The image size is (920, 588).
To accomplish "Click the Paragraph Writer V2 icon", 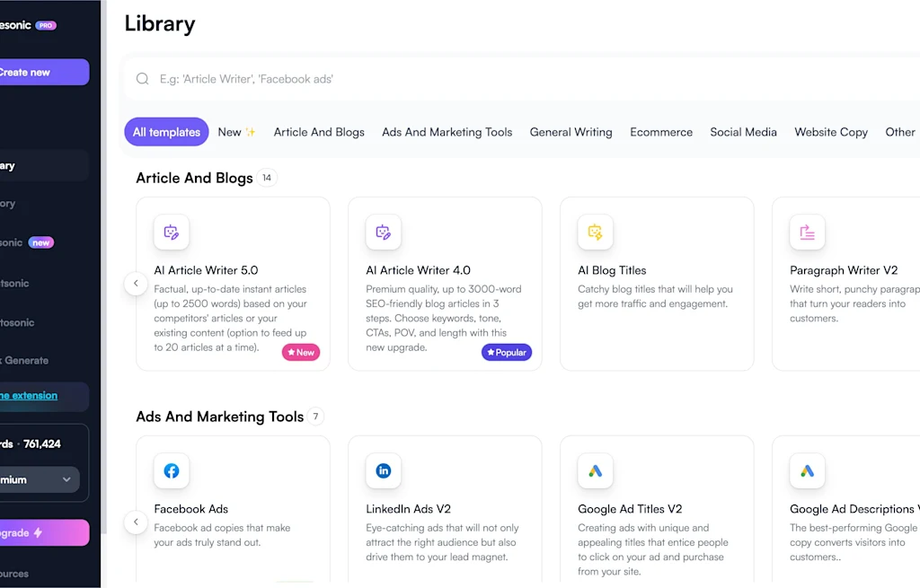I will coord(807,233).
